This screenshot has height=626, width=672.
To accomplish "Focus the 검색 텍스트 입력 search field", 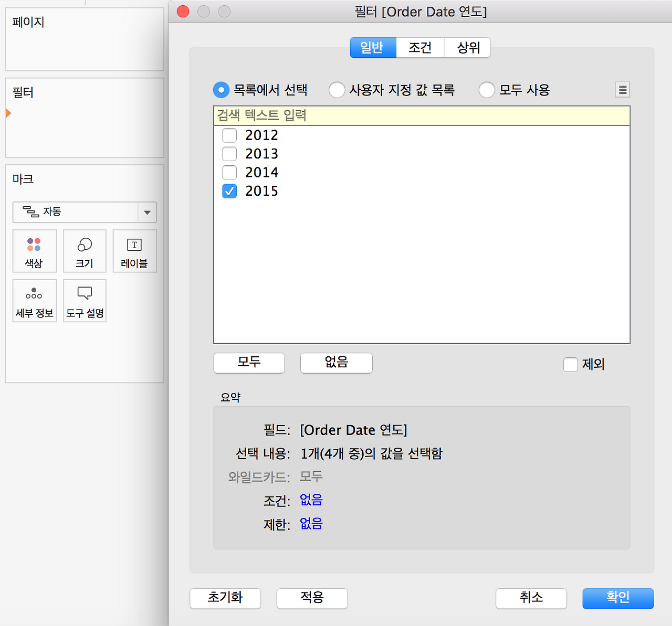I will click(422, 115).
